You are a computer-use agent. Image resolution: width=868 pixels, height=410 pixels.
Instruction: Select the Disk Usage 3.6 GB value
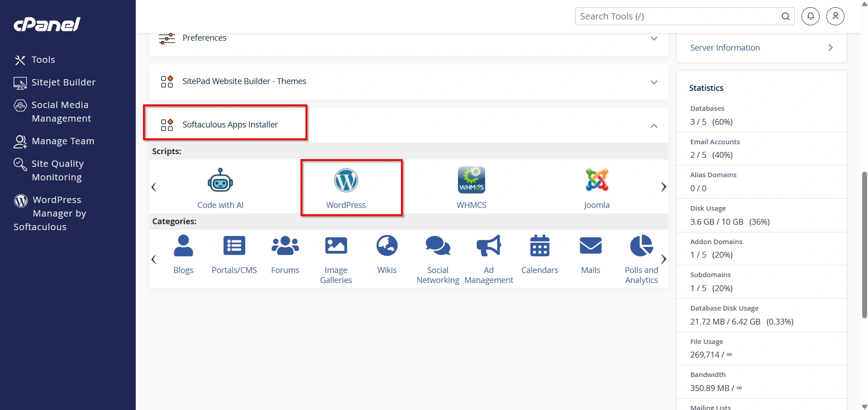[730, 222]
